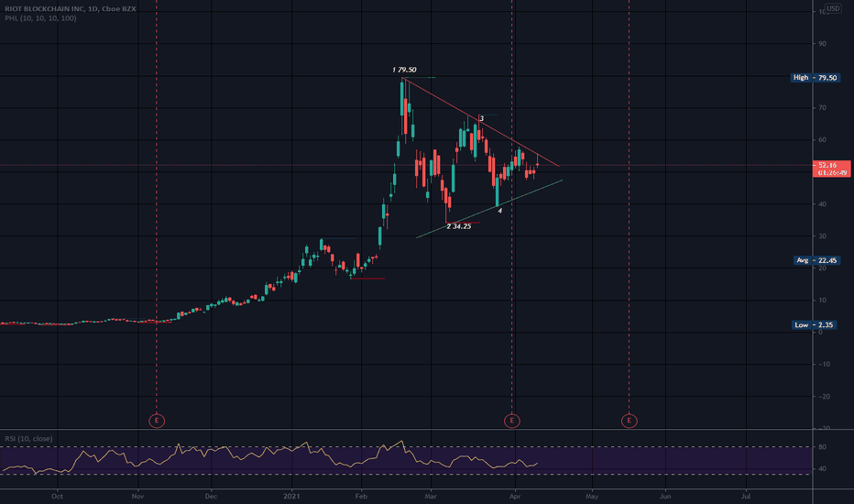Open the USD currency selector
Screen dimensions: 854x504
pos(833,8)
